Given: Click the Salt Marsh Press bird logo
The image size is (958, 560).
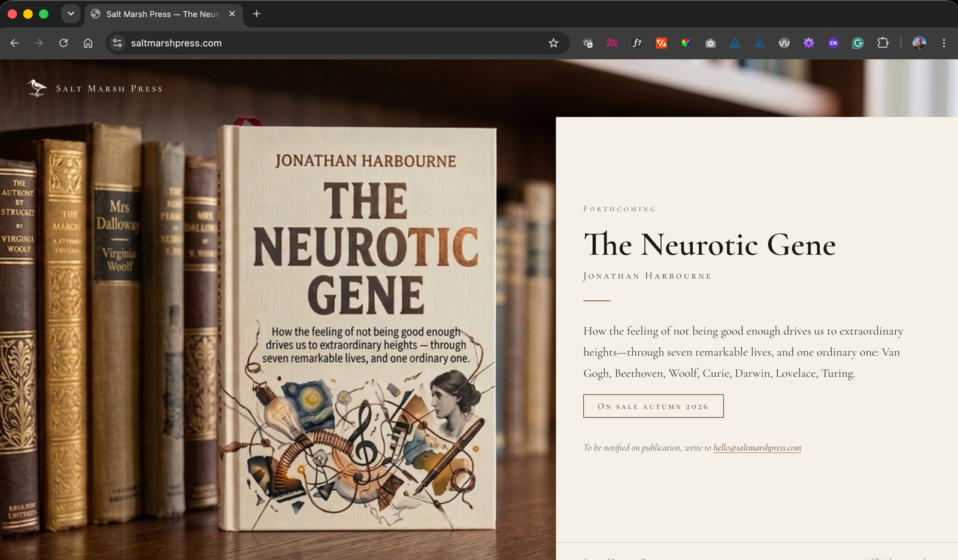Looking at the screenshot, I should point(37,88).
